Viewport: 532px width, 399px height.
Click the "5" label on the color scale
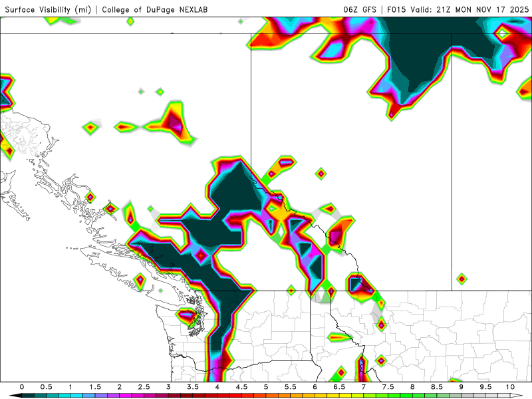266,387
